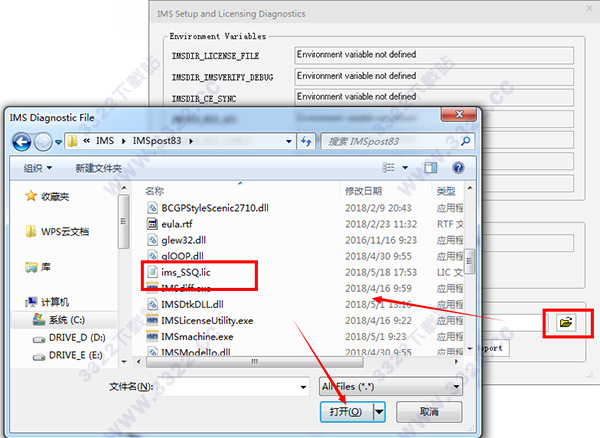The image size is (600, 438).
Task: Select WPS云文档 in navigation pane
Action: [57, 231]
